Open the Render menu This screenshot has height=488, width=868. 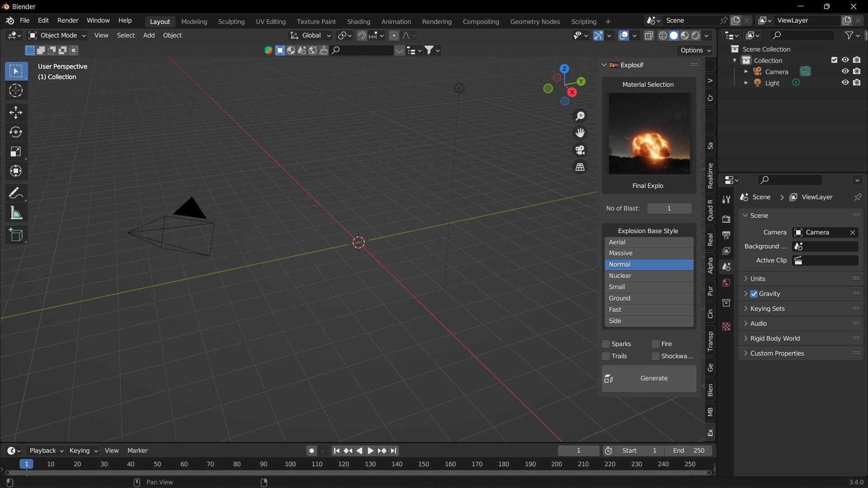tap(68, 21)
